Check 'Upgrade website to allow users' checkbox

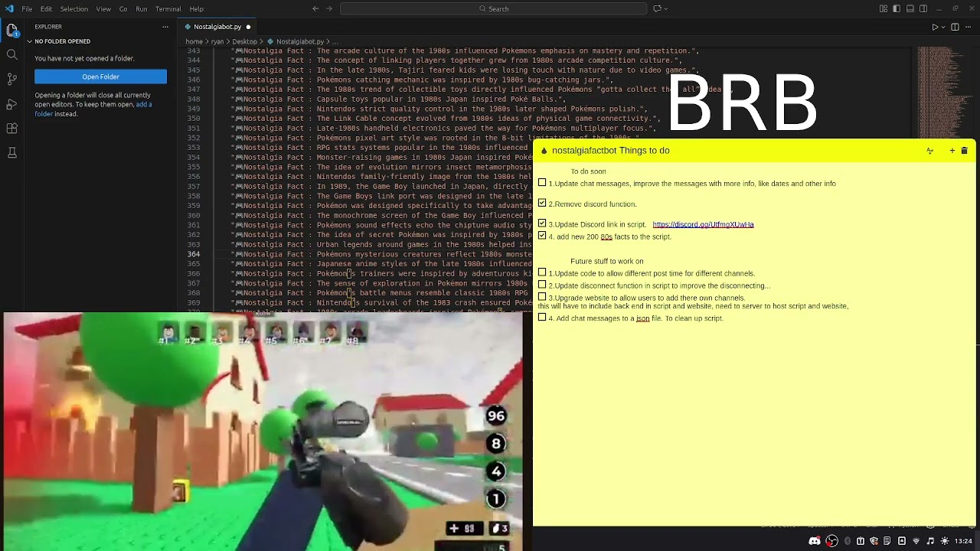542,297
